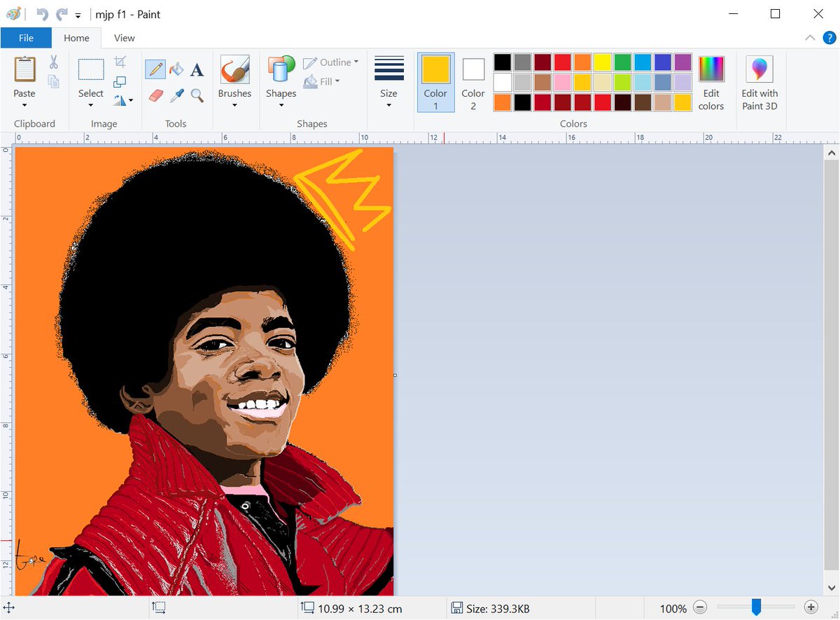Open the Rotate dropdown arrow
This screenshot has height=620, width=840.
[x=131, y=101]
